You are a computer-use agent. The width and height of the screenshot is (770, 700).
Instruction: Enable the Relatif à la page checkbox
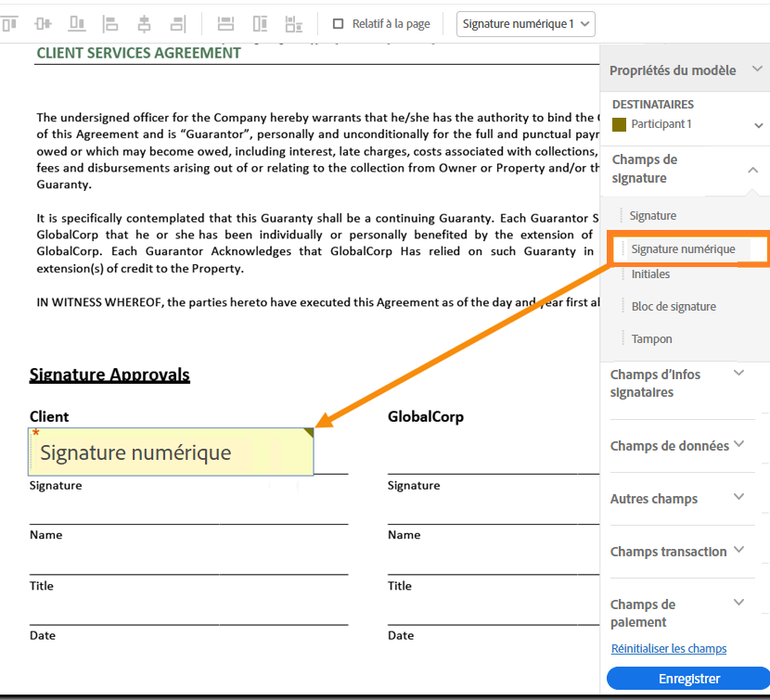coord(339,24)
